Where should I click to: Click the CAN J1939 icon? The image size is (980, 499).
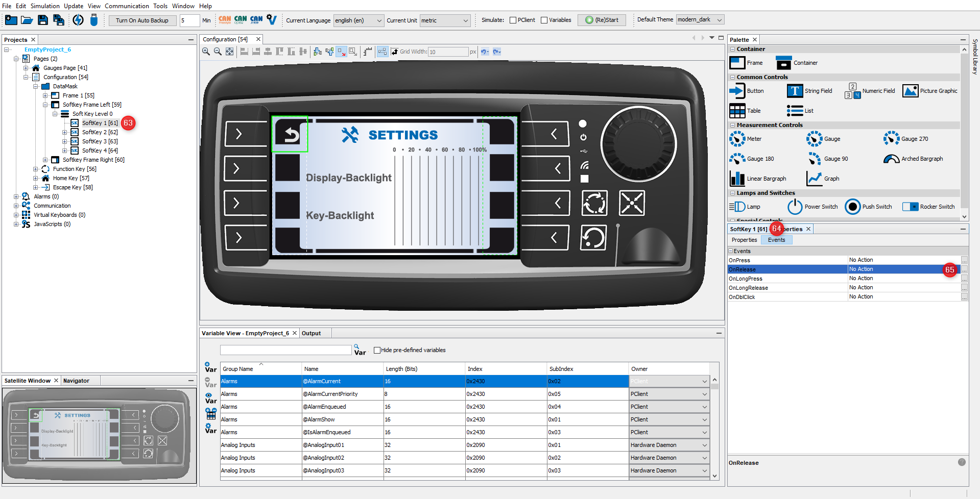pyautogui.click(x=256, y=20)
